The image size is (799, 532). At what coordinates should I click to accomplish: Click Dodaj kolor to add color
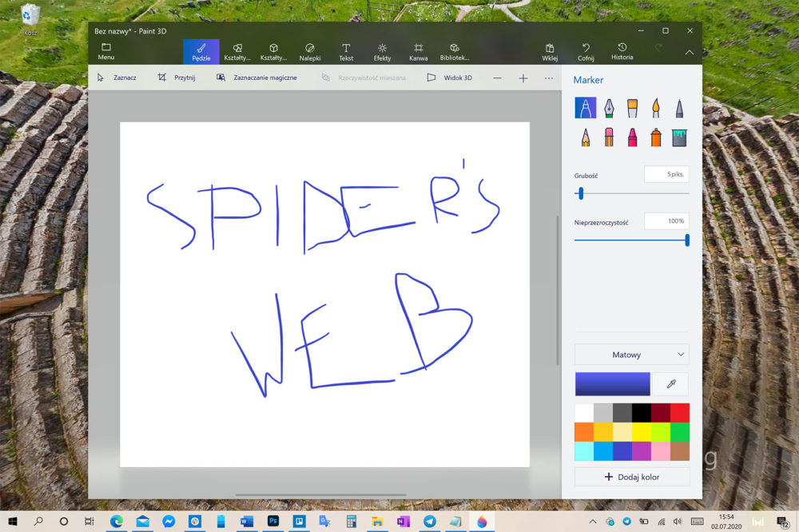pyautogui.click(x=631, y=477)
